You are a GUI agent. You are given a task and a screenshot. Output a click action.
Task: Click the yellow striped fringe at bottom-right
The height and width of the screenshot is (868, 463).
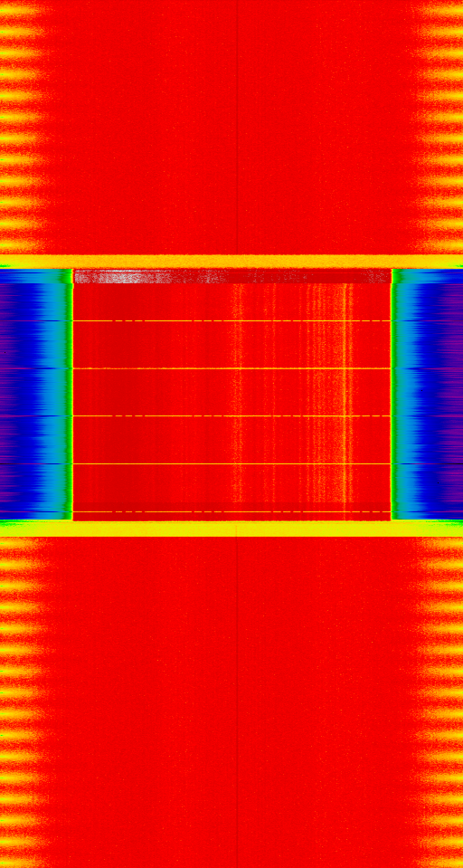[x=441, y=702]
